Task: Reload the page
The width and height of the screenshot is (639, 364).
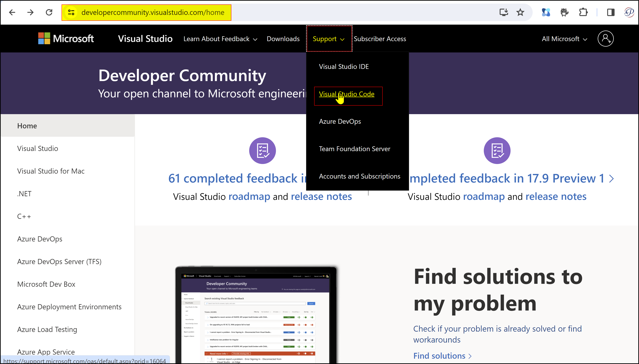Action: click(49, 12)
